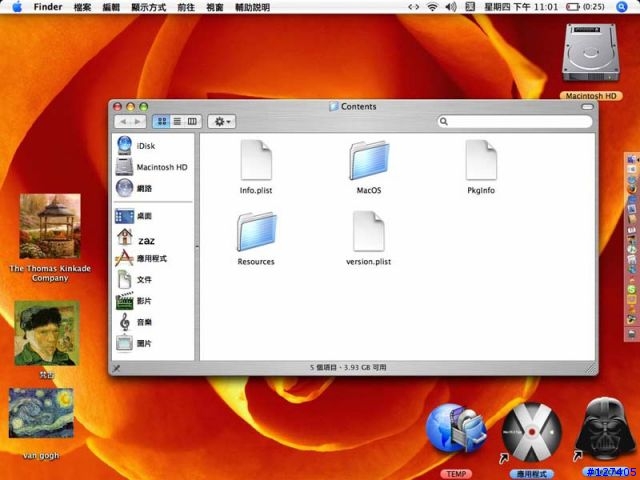Open the volume control menu

tap(451, 7)
